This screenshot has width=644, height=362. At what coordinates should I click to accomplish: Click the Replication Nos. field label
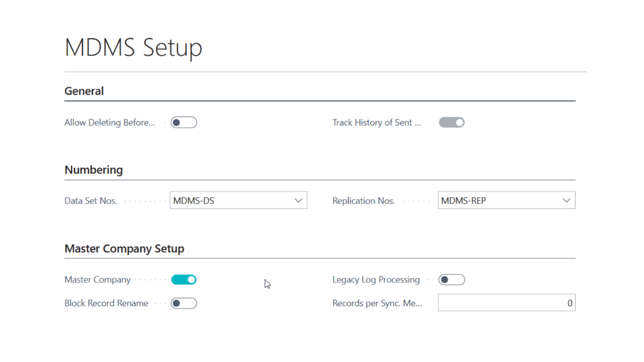point(363,201)
